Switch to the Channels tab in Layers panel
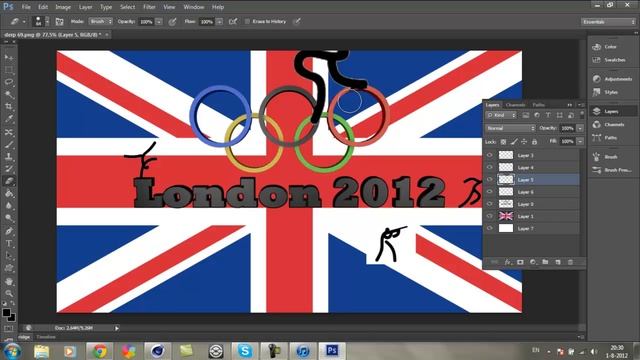 [516, 105]
